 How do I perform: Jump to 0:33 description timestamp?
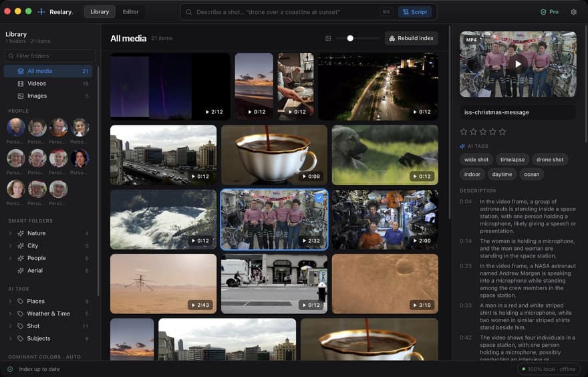466,305
